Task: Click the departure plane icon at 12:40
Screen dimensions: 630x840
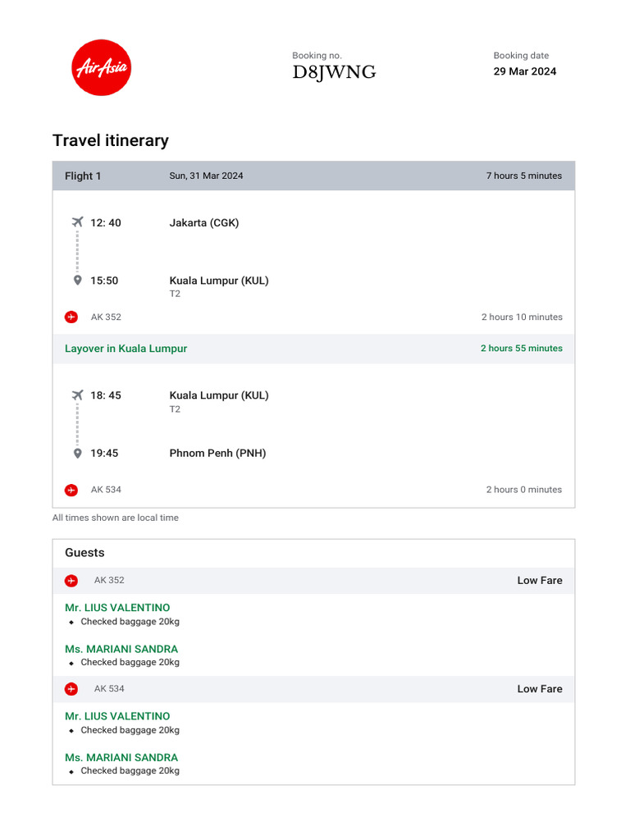Action: click(x=78, y=222)
